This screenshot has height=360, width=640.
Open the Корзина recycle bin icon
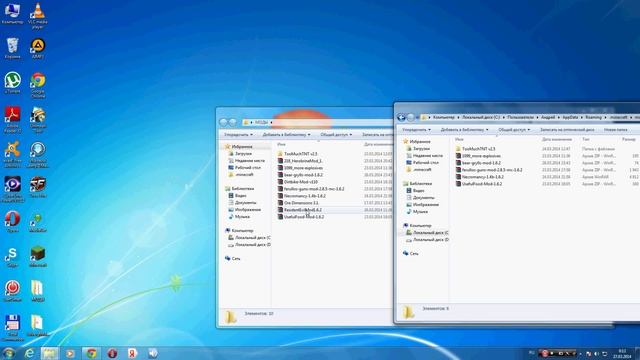(x=12, y=48)
